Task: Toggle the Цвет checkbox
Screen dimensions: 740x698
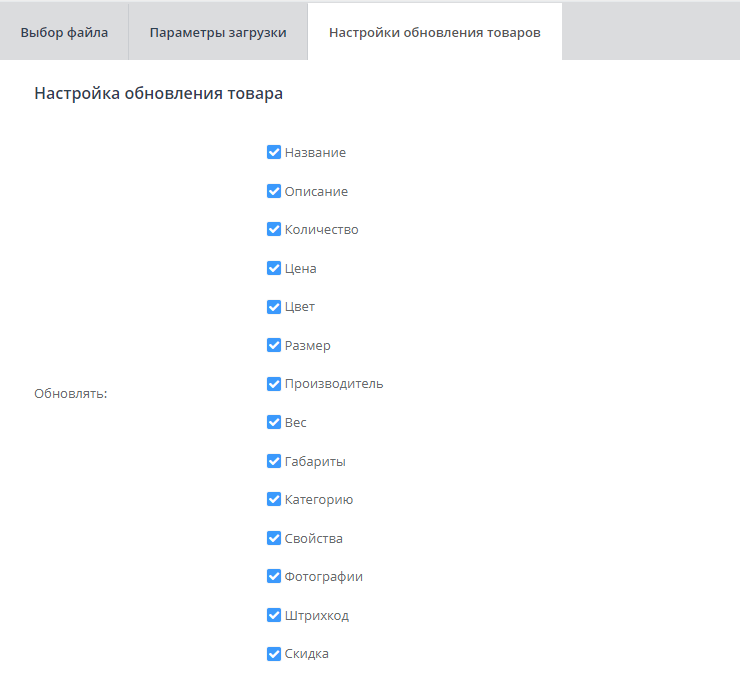Action: click(x=274, y=307)
